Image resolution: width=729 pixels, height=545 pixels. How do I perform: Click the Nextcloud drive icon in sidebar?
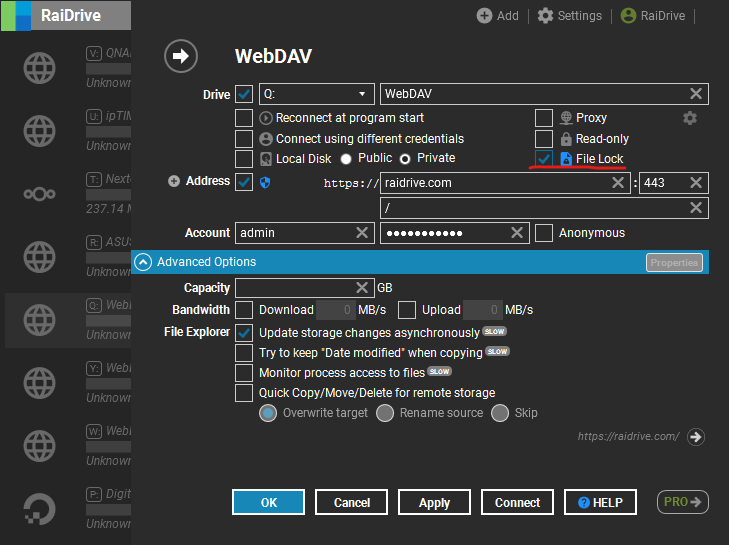(x=39, y=193)
